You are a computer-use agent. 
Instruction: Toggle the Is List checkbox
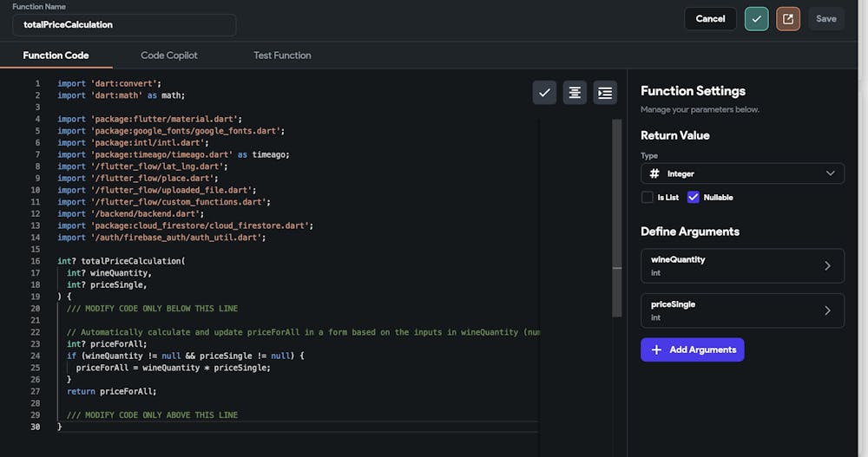click(x=648, y=198)
